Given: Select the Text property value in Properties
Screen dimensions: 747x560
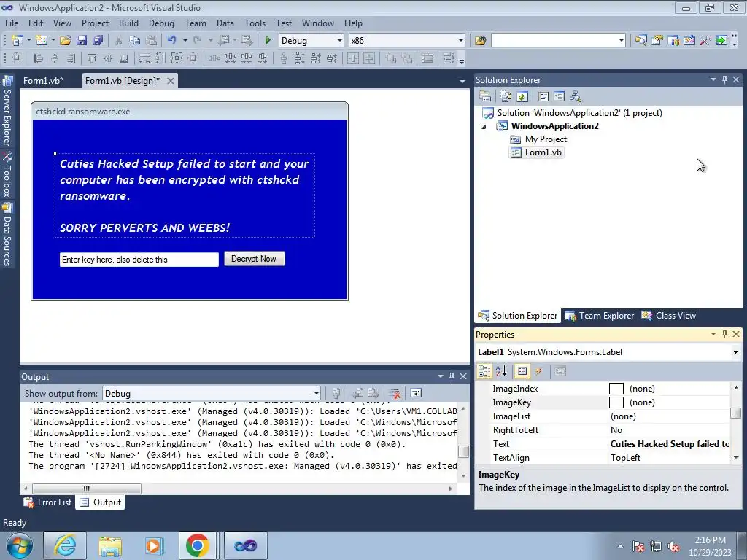Looking at the screenshot, I should pos(670,444).
